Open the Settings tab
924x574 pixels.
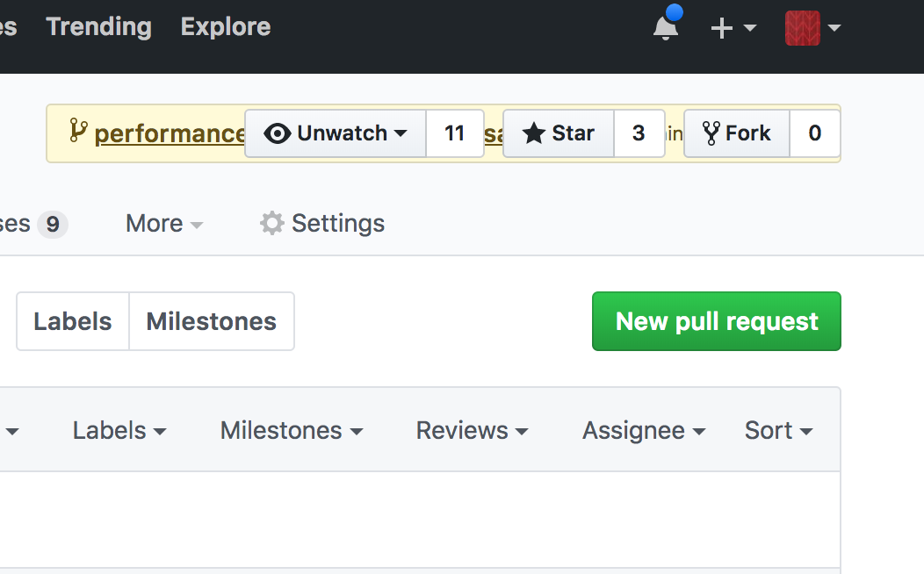pos(322,224)
